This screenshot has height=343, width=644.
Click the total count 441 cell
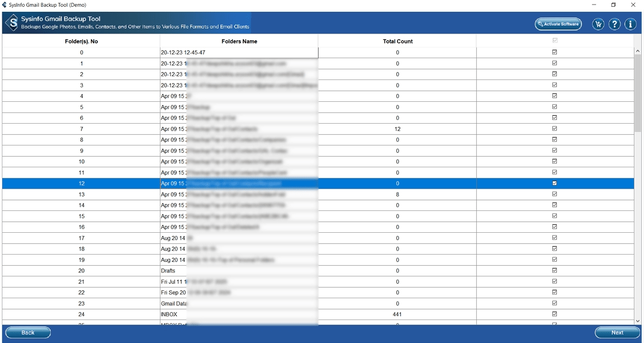[x=397, y=314]
